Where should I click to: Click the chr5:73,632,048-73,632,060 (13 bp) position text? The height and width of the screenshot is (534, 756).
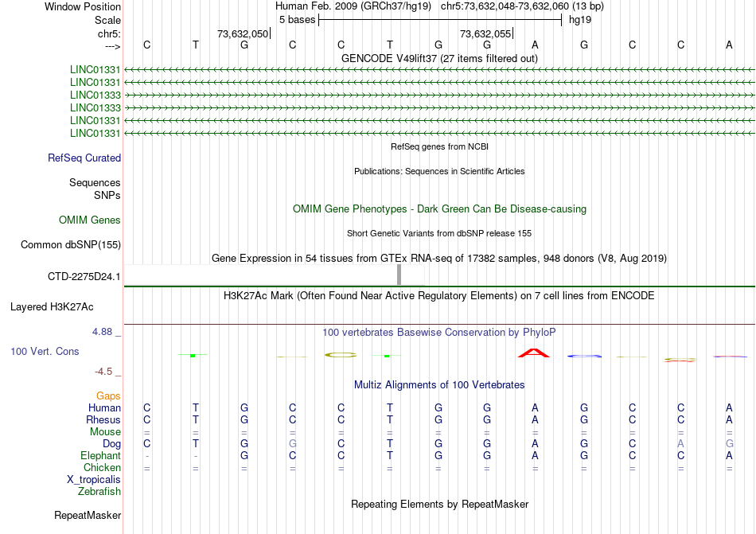pos(522,6)
